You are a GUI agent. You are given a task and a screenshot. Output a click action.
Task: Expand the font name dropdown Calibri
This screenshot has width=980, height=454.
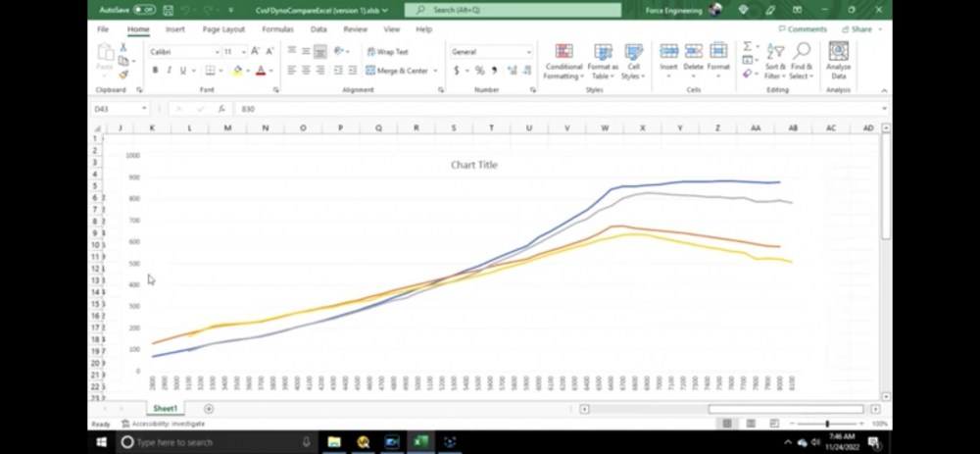[x=217, y=52]
